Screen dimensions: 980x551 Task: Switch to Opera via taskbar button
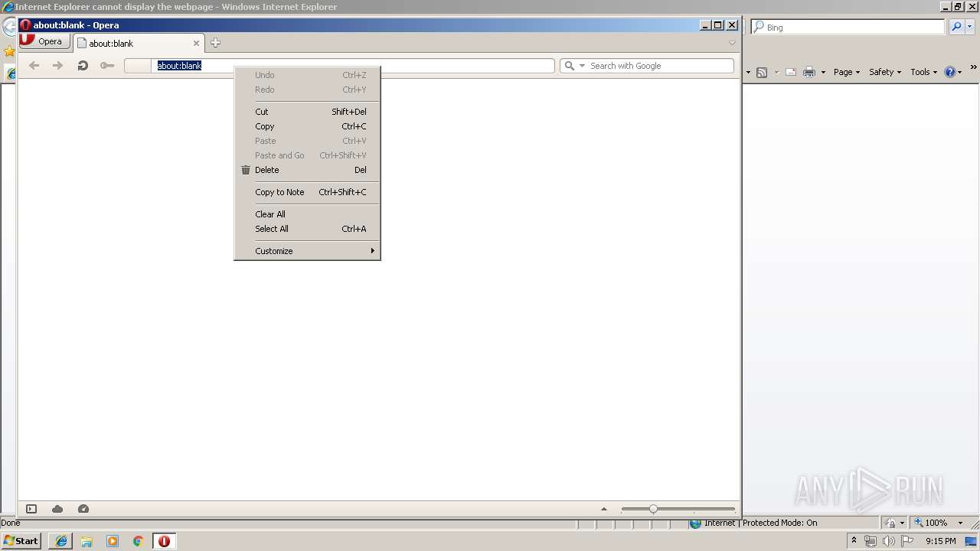click(164, 541)
